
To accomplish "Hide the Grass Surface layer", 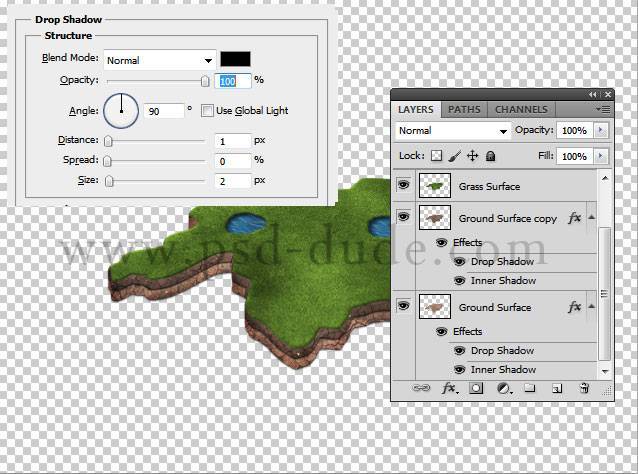I will click(403, 185).
